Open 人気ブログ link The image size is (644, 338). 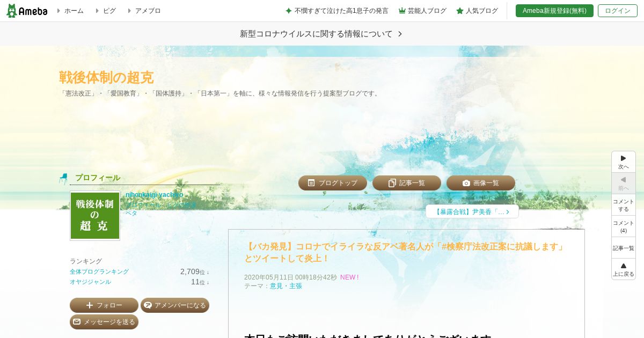[482, 11]
